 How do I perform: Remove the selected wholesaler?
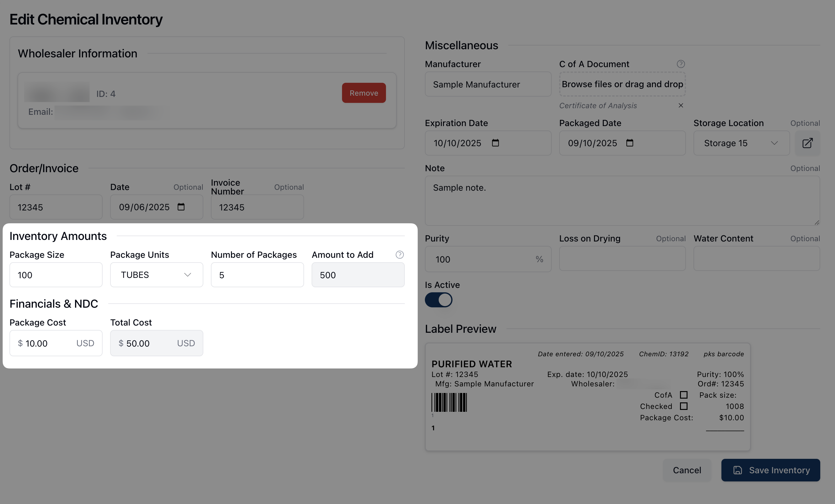point(364,93)
